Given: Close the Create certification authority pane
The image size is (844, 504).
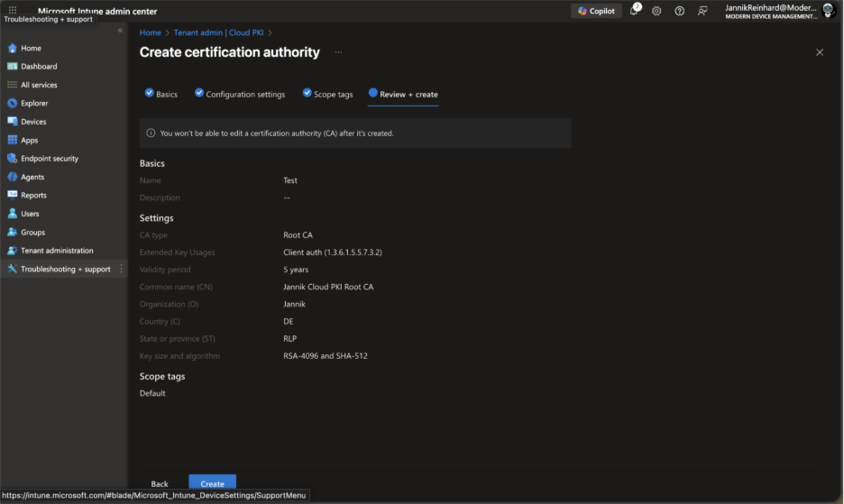Looking at the screenshot, I should click(820, 52).
